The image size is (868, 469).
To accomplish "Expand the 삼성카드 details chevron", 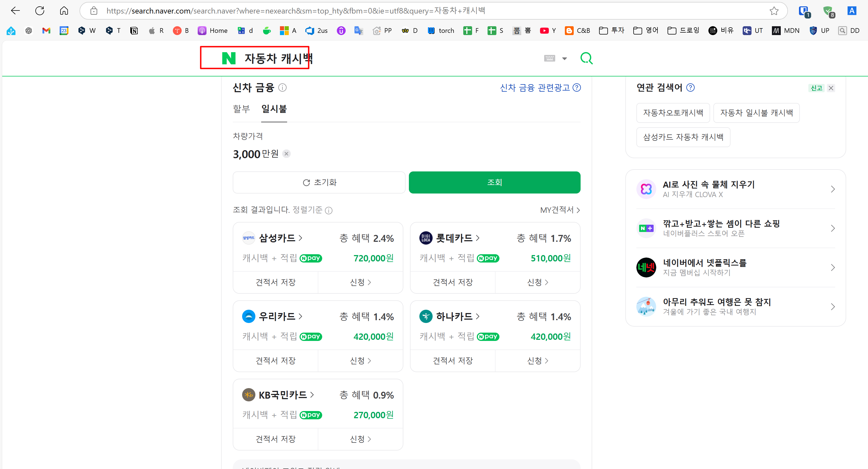I will (x=301, y=238).
